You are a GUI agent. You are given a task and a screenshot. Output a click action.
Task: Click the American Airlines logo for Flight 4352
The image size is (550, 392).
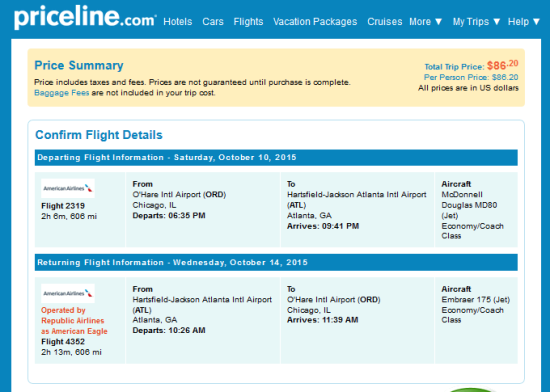tap(68, 293)
